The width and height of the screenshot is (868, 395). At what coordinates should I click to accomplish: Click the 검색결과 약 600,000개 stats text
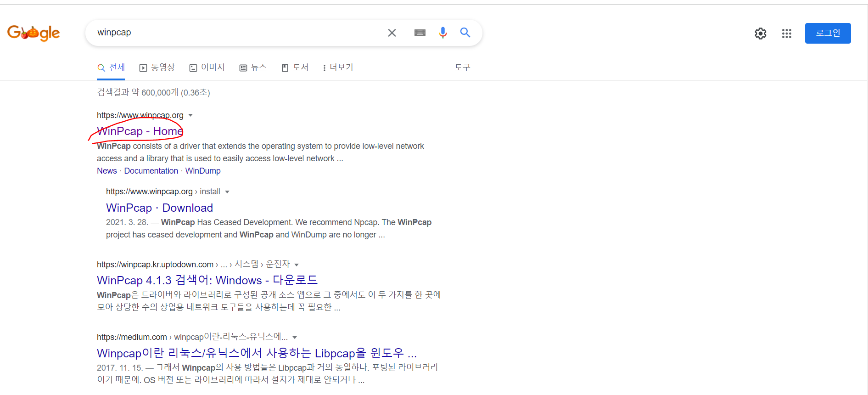pos(153,92)
